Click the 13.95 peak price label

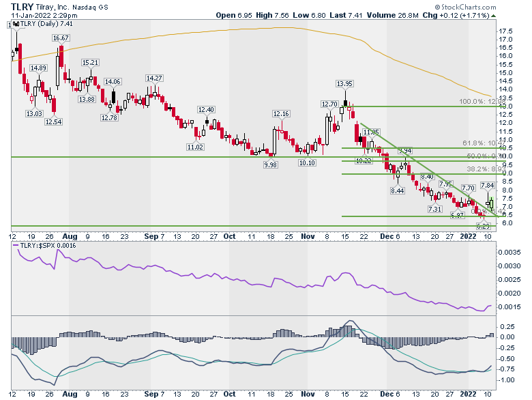coord(344,83)
